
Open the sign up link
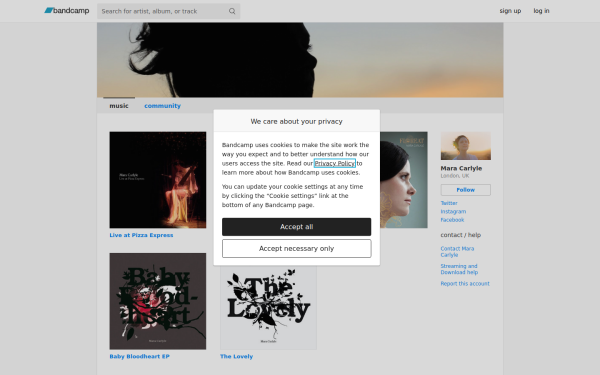[510, 11]
